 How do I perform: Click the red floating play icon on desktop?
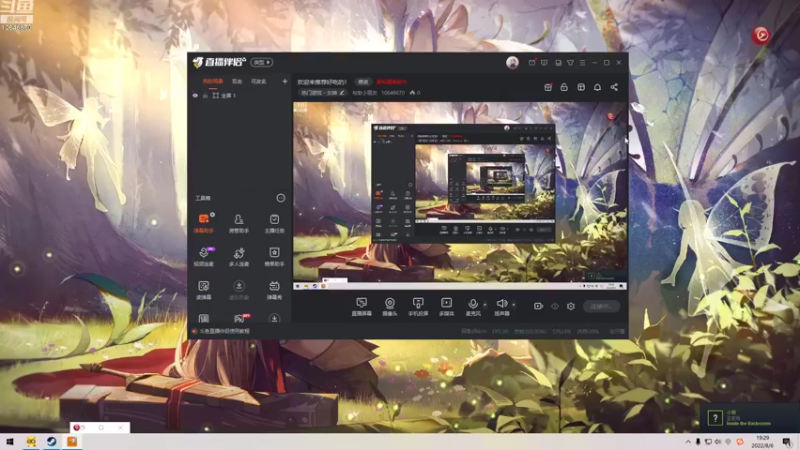pyautogui.click(x=761, y=35)
